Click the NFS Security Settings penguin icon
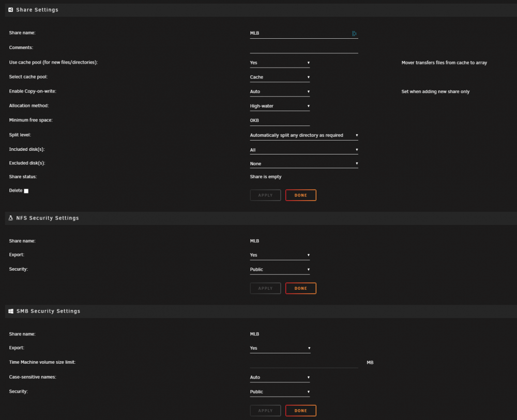 point(10,218)
